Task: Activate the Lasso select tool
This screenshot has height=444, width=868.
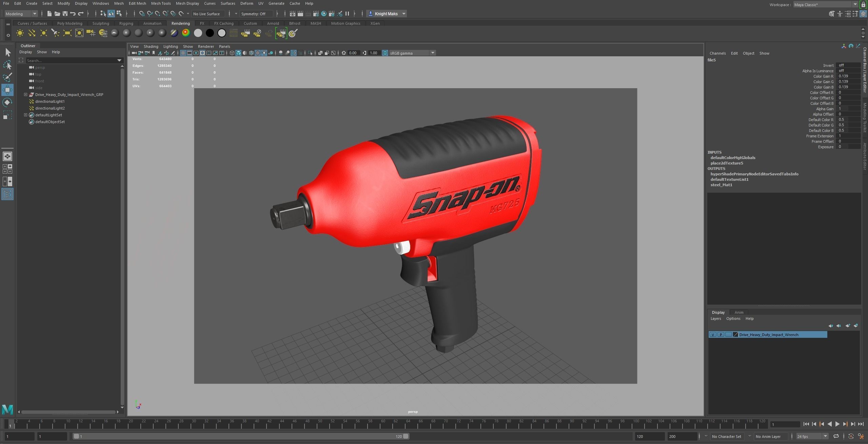Action: tap(7, 64)
